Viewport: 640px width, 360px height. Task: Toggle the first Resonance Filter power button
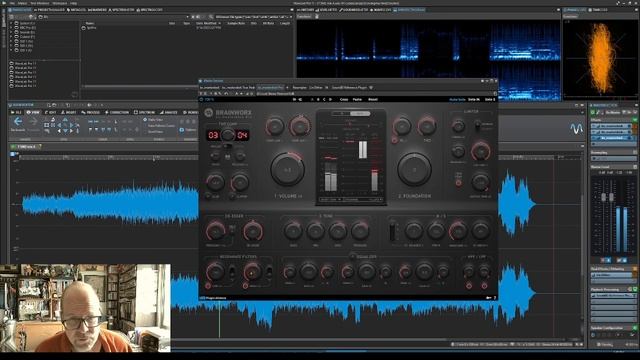point(208,286)
